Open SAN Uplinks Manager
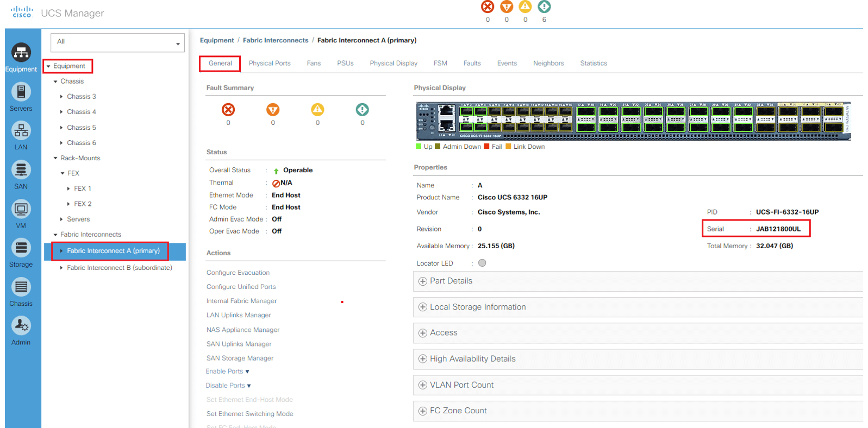 239,344
